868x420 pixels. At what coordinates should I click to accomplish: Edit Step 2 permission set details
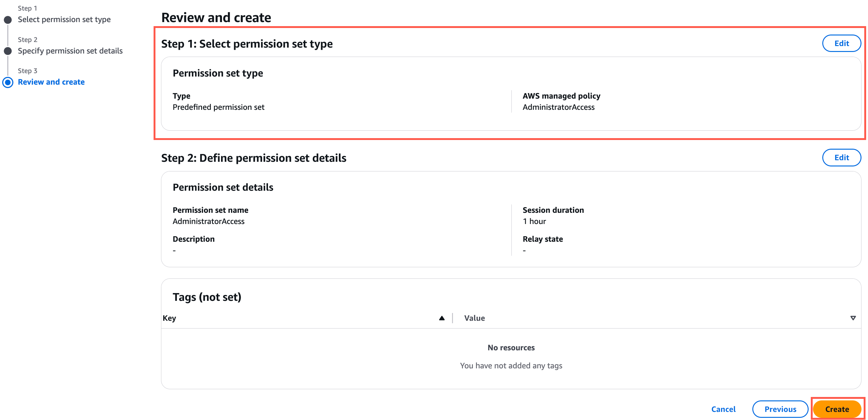tap(841, 157)
